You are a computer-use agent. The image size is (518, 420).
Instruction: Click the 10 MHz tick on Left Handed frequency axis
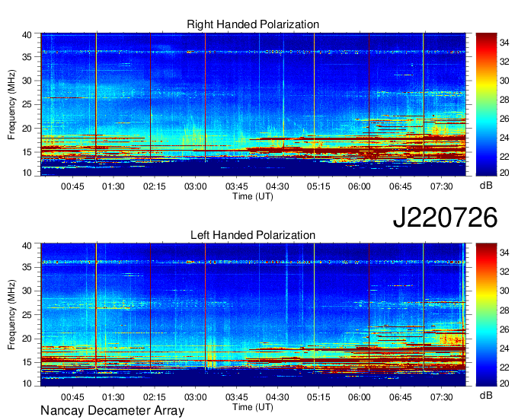point(27,383)
